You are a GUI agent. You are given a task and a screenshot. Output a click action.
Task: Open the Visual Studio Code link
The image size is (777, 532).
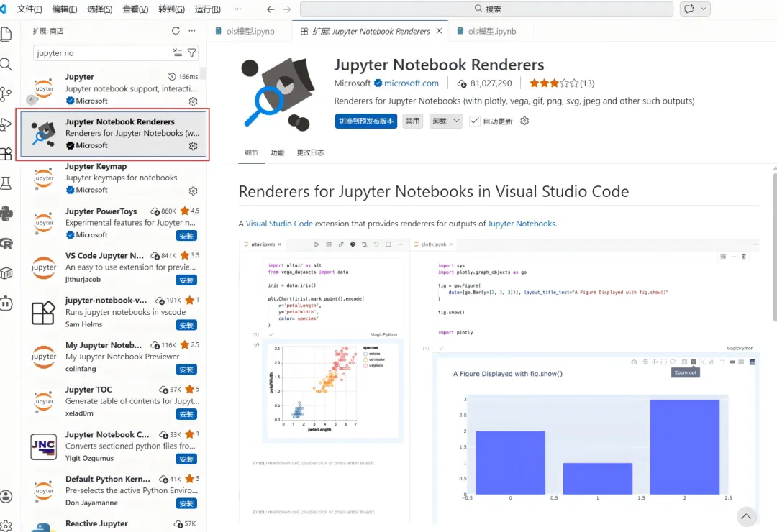(x=279, y=224)
